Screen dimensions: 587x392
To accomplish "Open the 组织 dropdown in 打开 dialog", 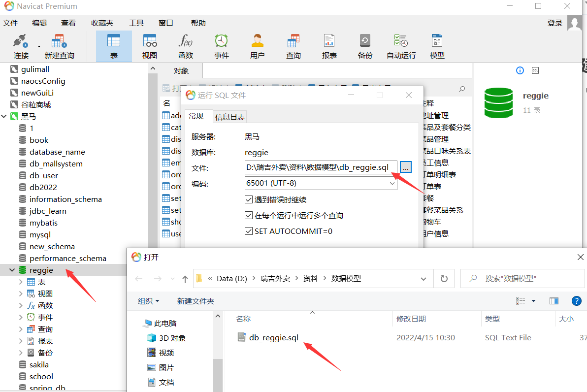I will click(x=149, y=301).
